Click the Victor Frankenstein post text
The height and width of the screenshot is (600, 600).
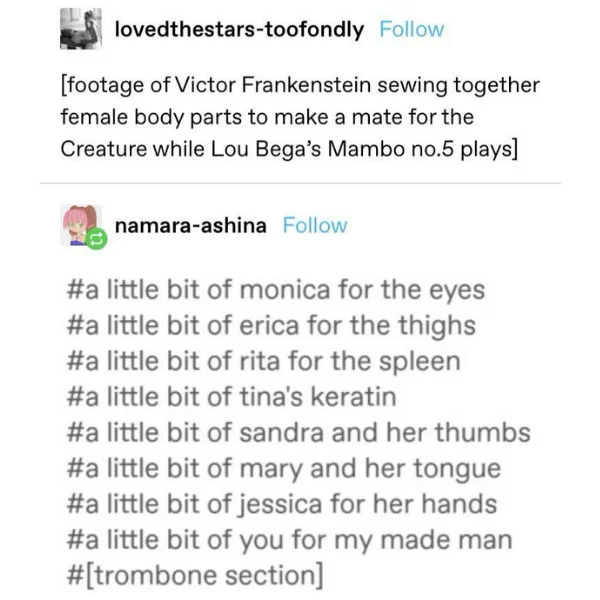coord(300,117)
